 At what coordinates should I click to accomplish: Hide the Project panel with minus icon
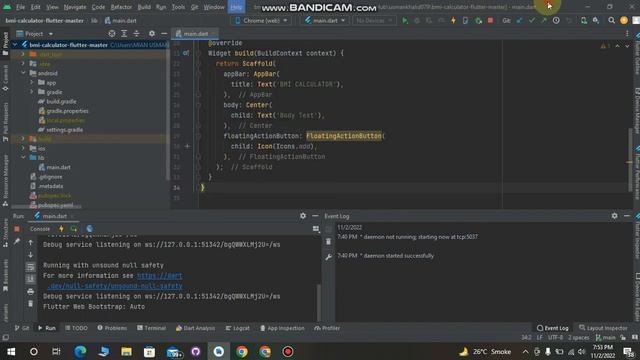click(x=164, y=34)
